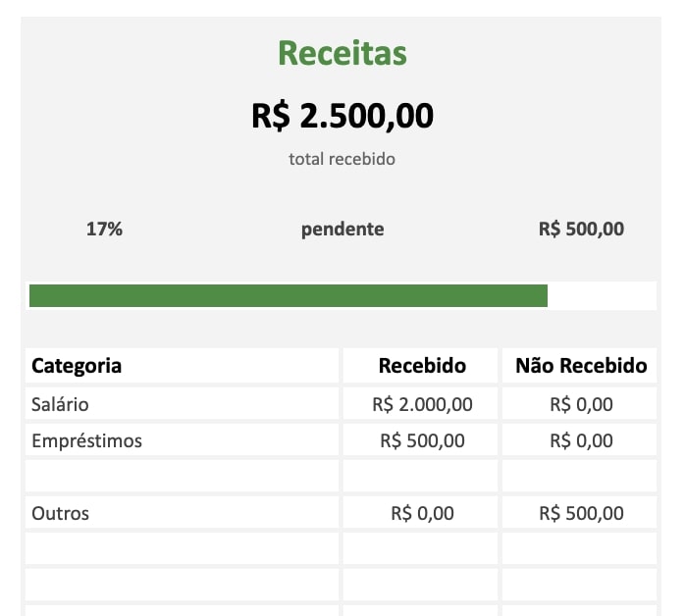Click the Receitas green title
The image size is (685, 616).
coord(342,53)
